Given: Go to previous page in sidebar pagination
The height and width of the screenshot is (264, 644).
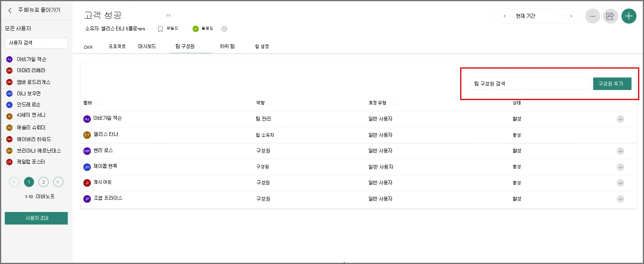Looking at the screenshot, I should 14,182.
